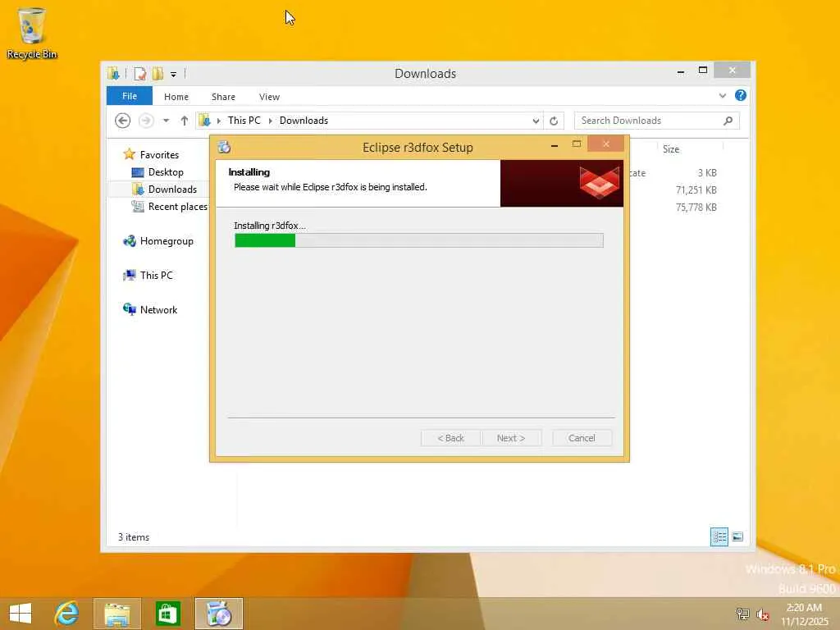This screenshot has height=630, width=840.
Task: Click This PC in the address breadcrumb
Action: (x=244, y=121)
